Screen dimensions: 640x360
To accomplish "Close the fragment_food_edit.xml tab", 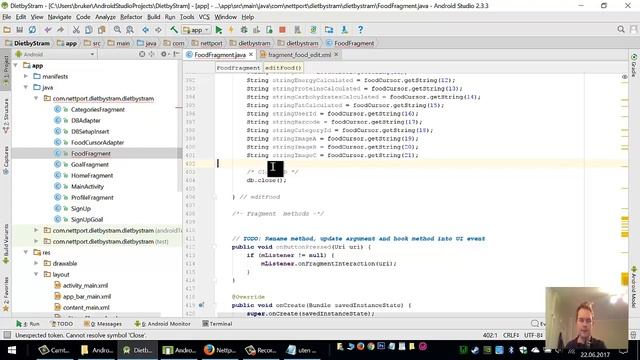I will [336, 54].
